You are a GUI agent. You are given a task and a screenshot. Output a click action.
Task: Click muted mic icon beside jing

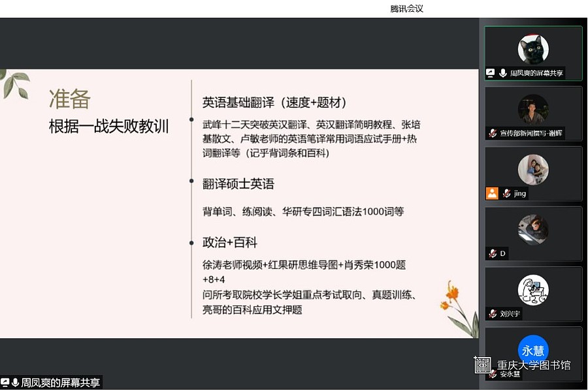coord(506,193)
